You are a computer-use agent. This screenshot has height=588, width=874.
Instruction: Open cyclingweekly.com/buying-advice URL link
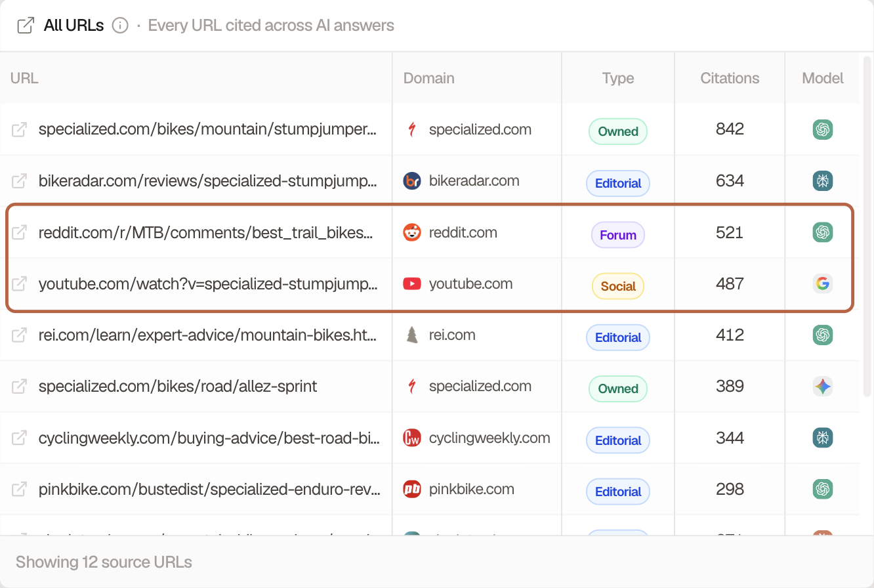click(209, 438)
